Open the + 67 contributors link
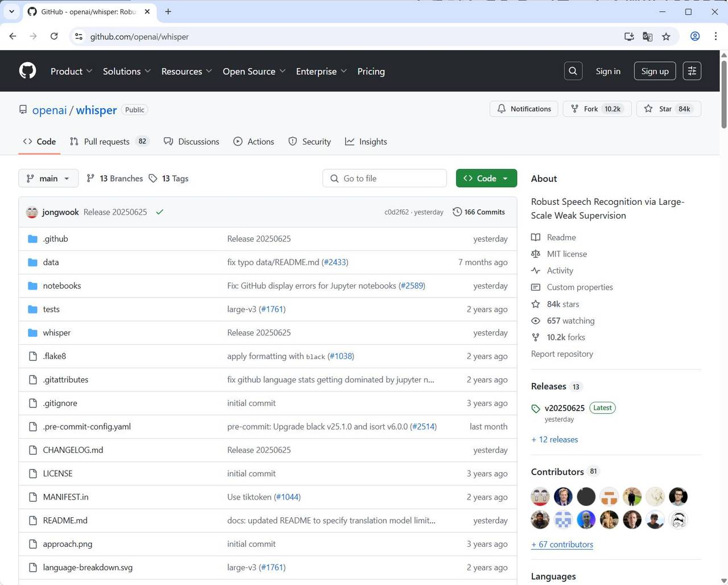728x585 pixels. 562,544
